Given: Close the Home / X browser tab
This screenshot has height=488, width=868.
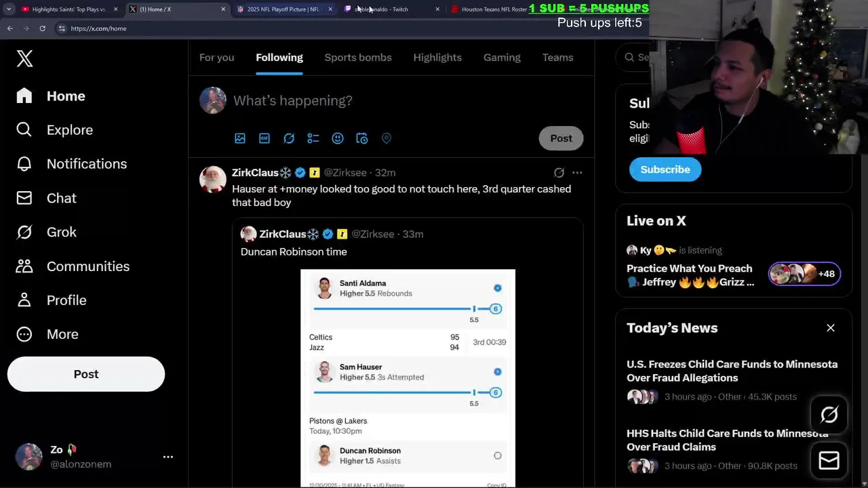Looking at the screenshot, I should [223, 9].
